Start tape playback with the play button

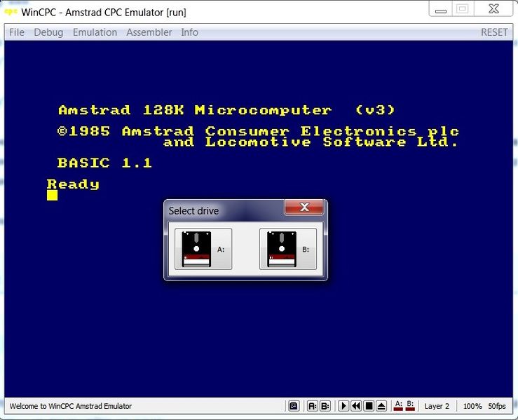[343, 406]
